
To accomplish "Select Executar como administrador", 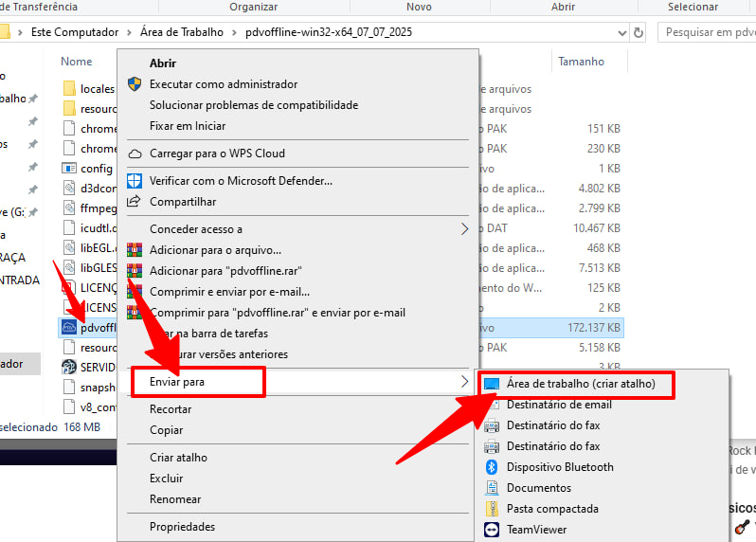I will click(x=223, y=84).
